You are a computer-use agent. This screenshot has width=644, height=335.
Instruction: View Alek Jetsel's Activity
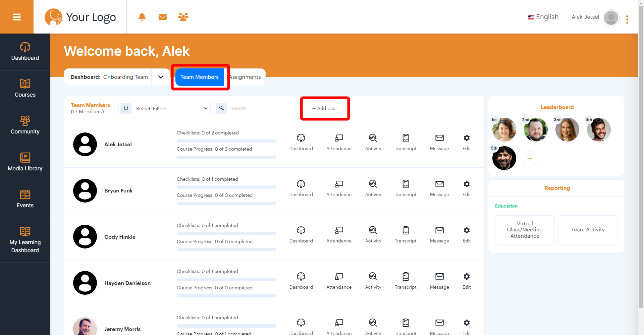point(373,142)
